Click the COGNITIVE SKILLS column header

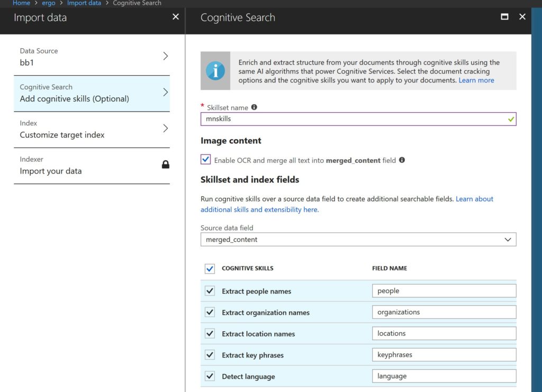click(248, 268)
